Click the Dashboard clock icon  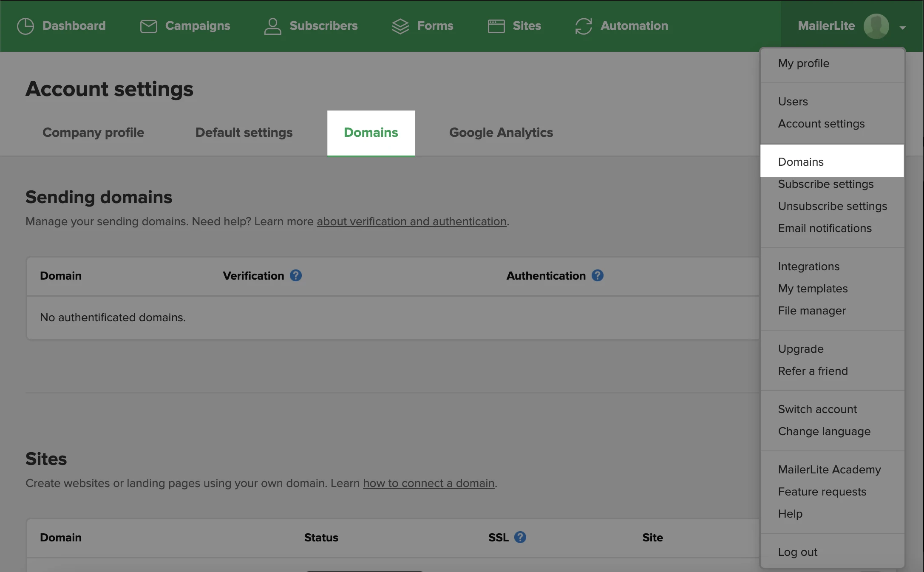point(26,26)
